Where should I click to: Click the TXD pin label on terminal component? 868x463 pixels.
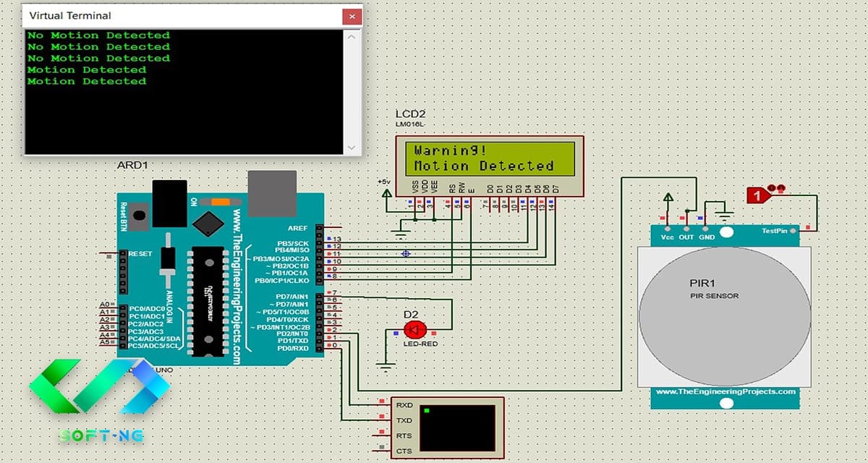click(404, 420)
